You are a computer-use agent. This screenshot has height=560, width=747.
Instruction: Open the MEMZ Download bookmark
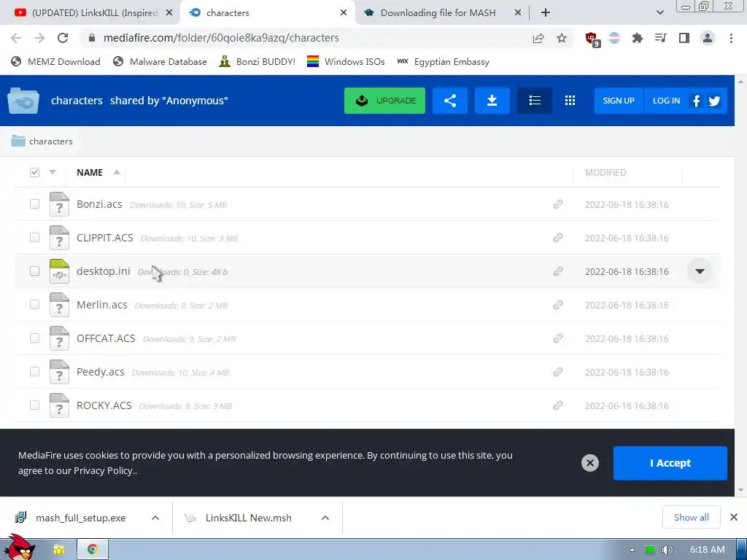pos(55,62)
